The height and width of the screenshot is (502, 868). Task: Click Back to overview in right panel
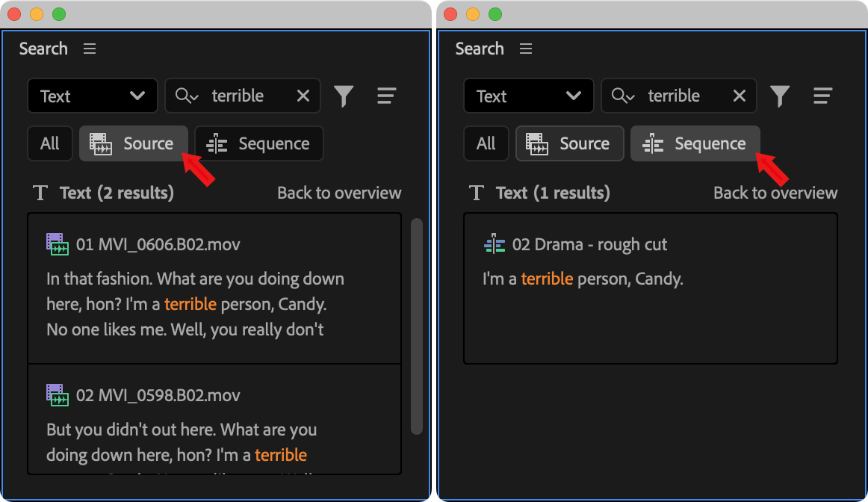(x=775, y=193)
